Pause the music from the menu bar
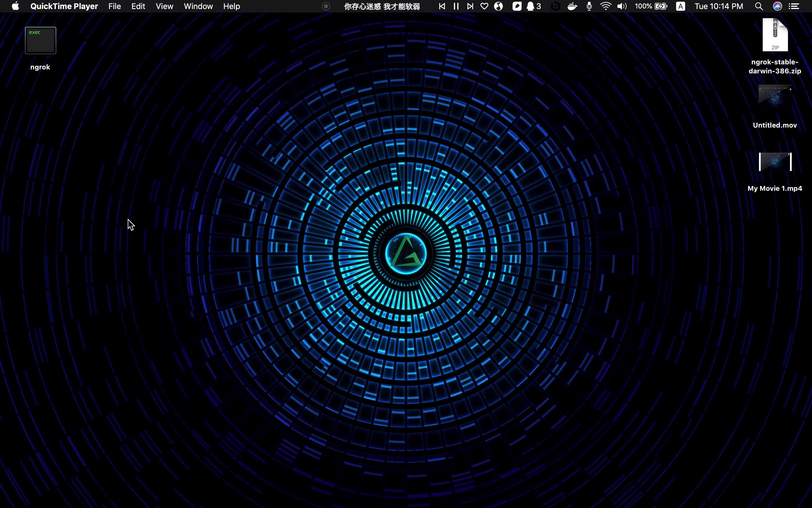 [x=456, y=6]
